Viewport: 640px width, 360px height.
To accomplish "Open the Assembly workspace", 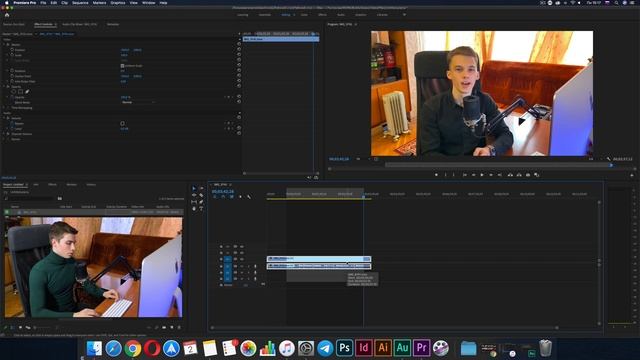I will 264,15.
